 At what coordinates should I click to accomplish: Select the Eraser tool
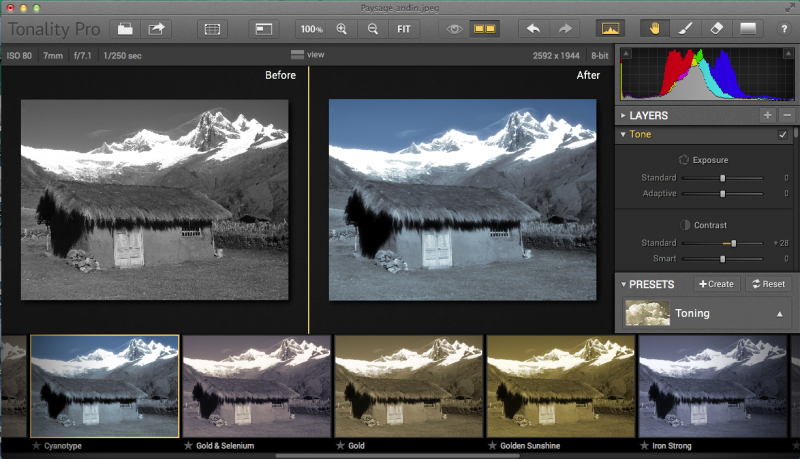715,29
